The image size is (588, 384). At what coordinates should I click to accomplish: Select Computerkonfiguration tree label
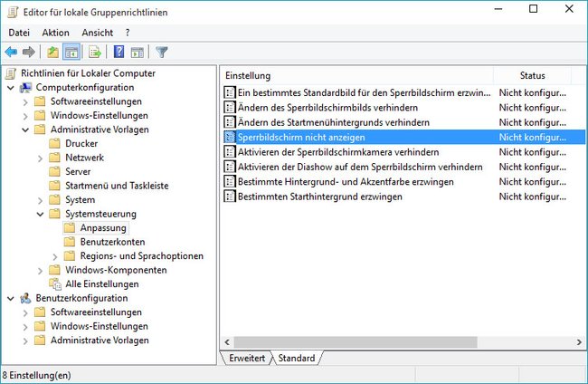pyautogui.click(x=85, y=87)
